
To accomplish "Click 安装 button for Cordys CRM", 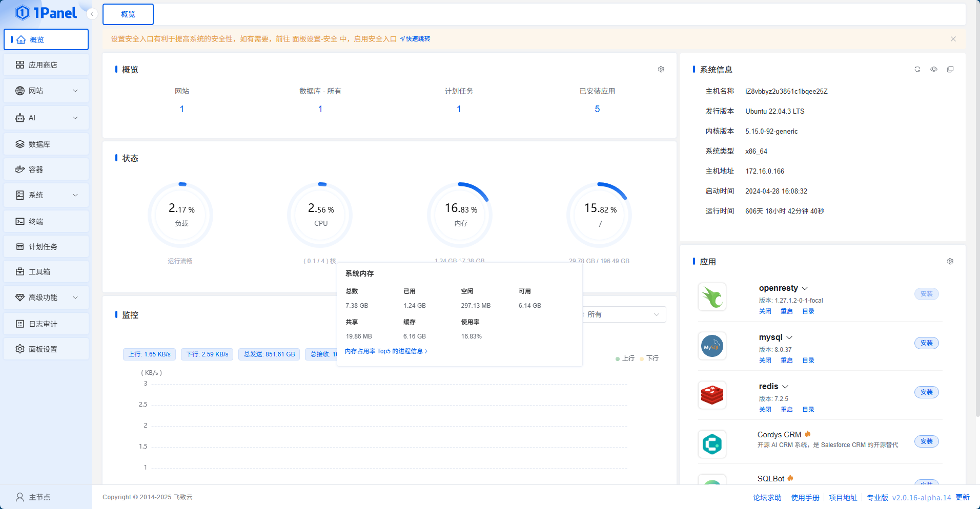I will click(926, 441).
